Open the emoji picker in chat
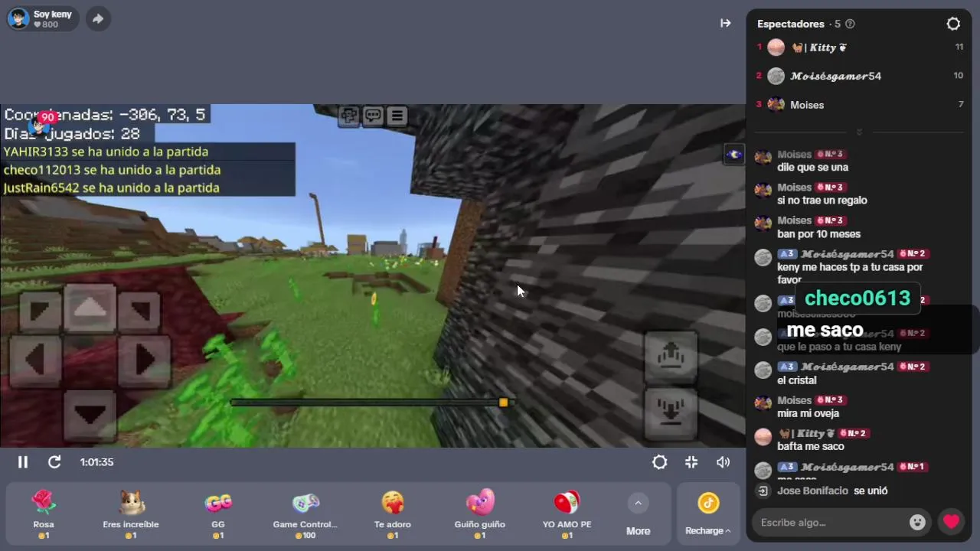 coord(917,523)
